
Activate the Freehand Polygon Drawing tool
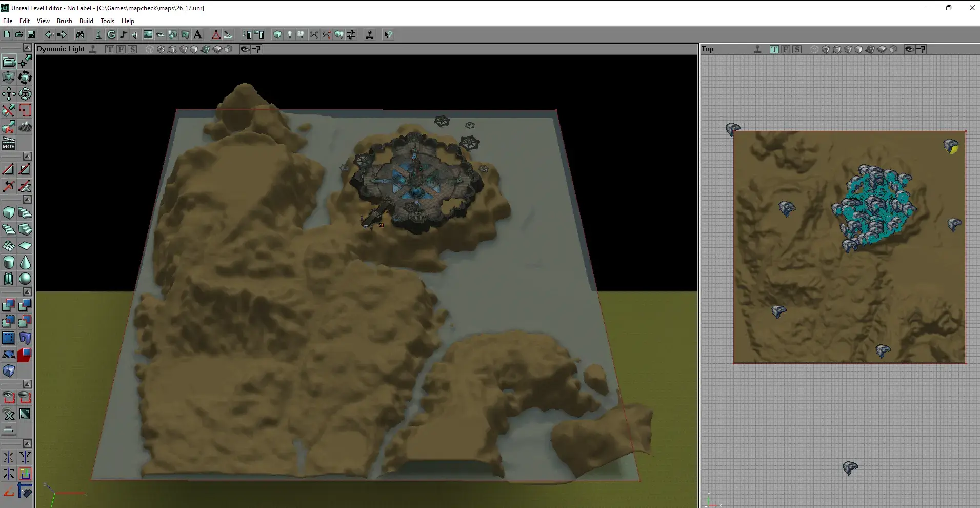[25, 111]
